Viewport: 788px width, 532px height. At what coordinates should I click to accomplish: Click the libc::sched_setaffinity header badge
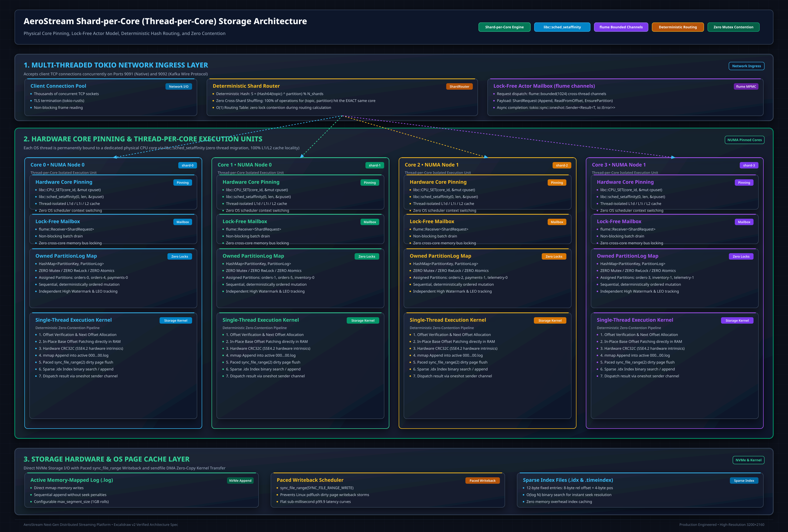pyautogui.click(x=562, y=27)
